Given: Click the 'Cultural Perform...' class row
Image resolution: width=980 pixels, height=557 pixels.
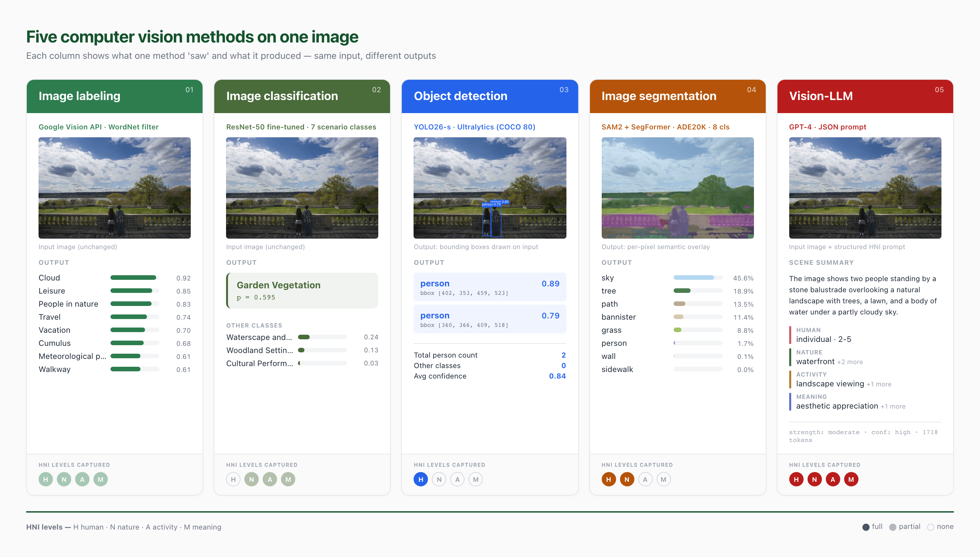Looking at the screenshot, I should tap(302, 363).
